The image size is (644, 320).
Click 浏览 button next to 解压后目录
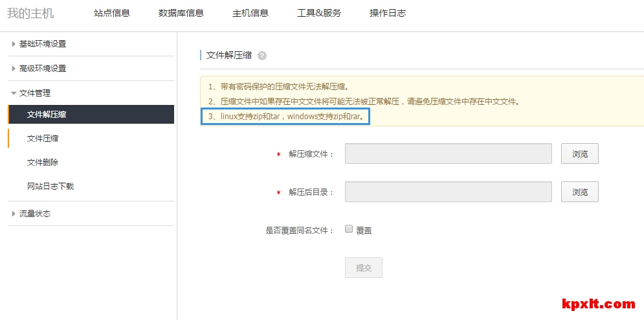point(579,192)
